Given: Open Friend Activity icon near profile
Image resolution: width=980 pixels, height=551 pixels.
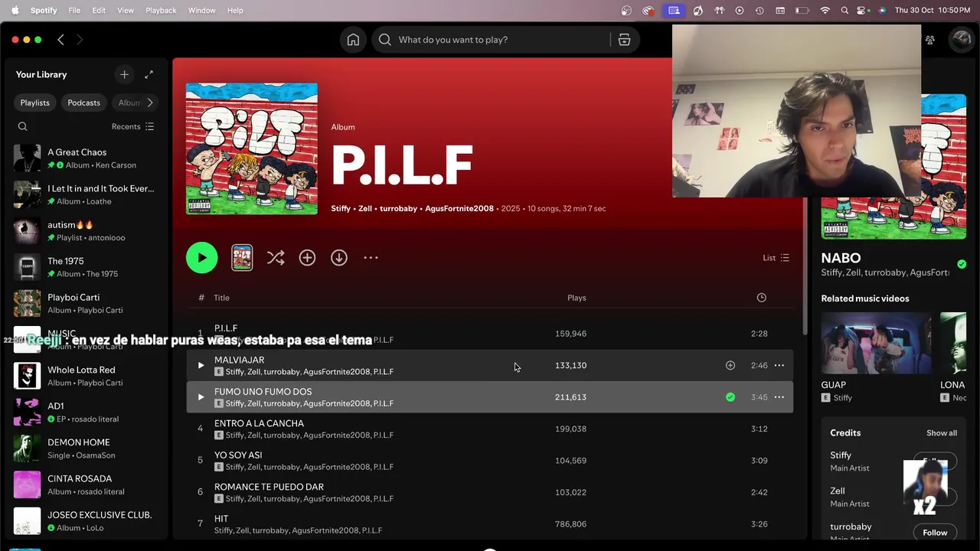Looking at the screenshot, I should pos(930,40).
